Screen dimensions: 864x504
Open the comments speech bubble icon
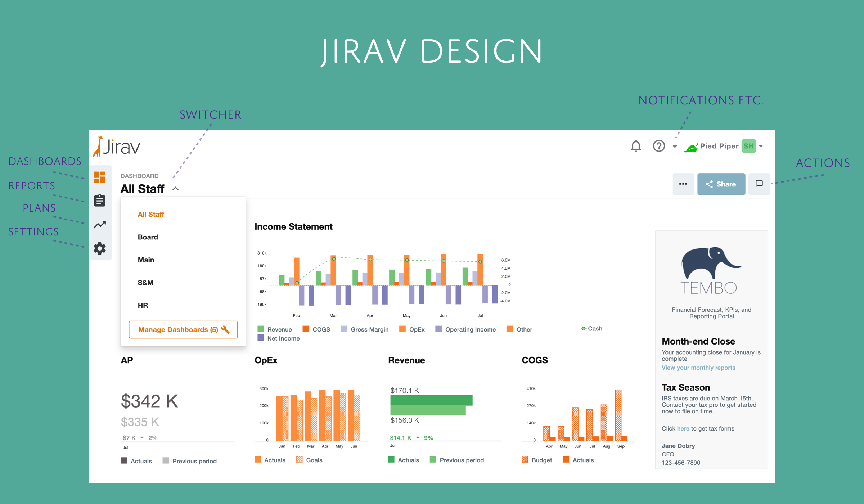[759, 184]
